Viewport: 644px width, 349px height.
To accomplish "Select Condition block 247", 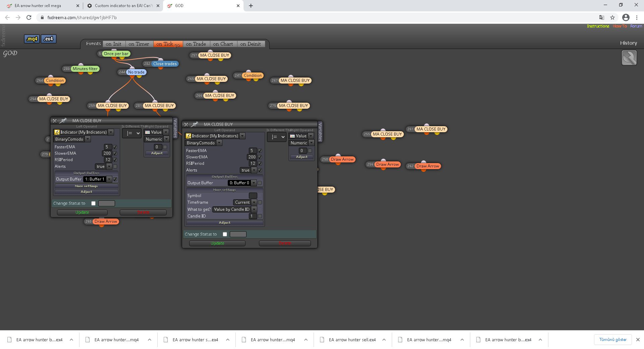I will click(x=253, y=76).
